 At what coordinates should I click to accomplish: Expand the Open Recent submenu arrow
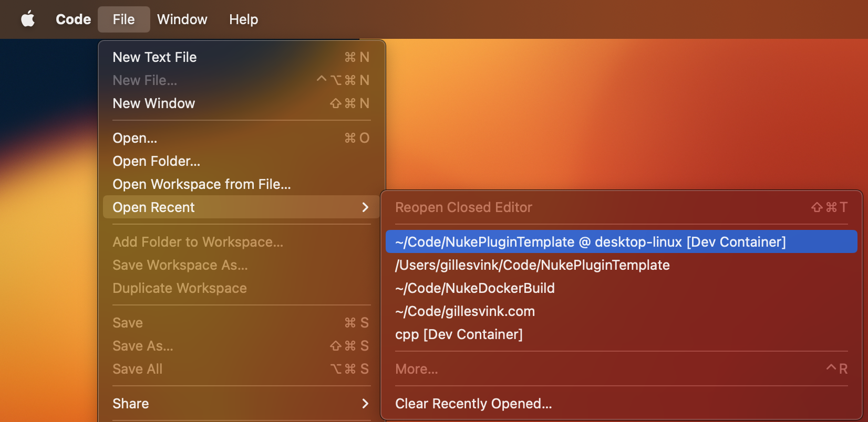pos(365,207)
